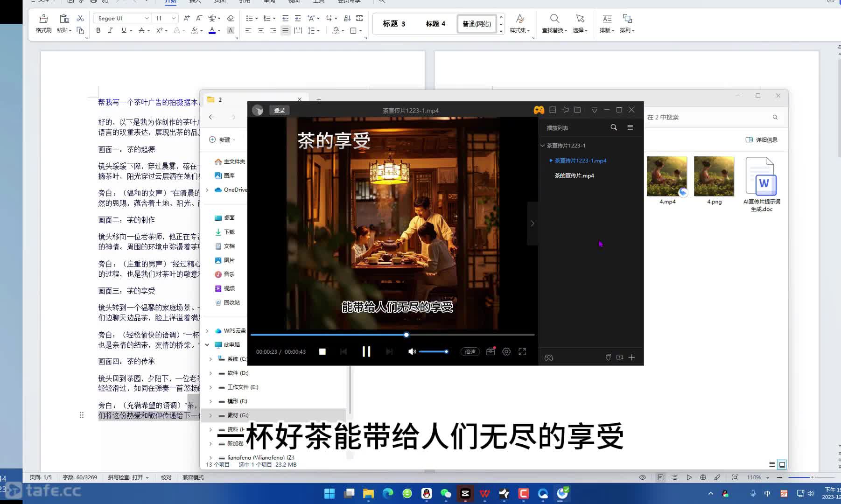Decrease font size with the A- icon
This screenshot has width=841, height=504.
(x=199, y=18)
